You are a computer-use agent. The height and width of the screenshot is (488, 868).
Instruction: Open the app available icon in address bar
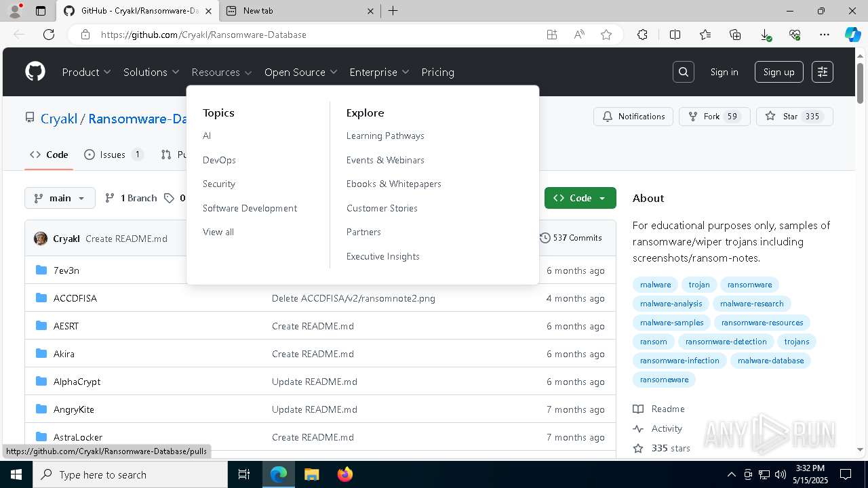coord(552,35)
